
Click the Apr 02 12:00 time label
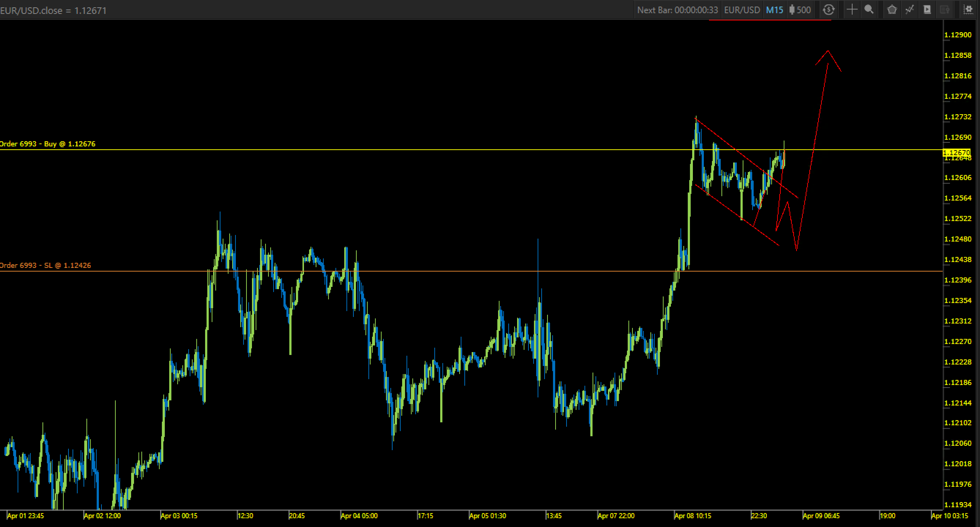point(102,516)
